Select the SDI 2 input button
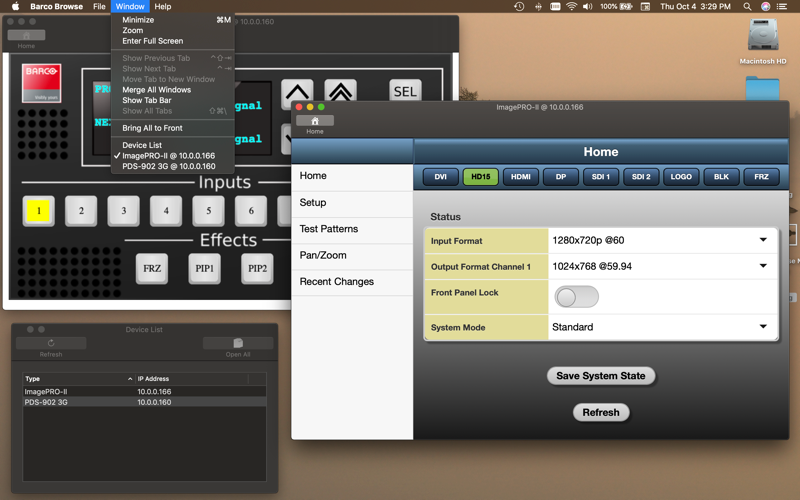Viewport: 800px width, 500px height. tap(641, 177)
